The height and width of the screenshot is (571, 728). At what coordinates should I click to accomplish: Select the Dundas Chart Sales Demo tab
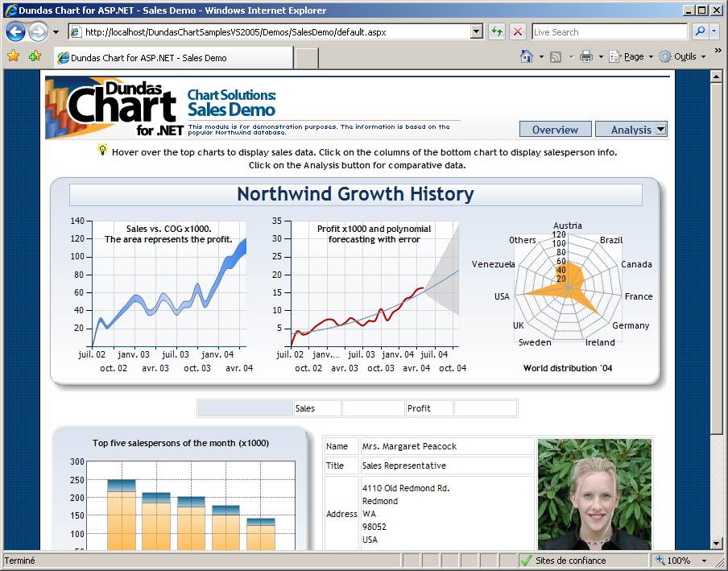click(x=174, y=58)
